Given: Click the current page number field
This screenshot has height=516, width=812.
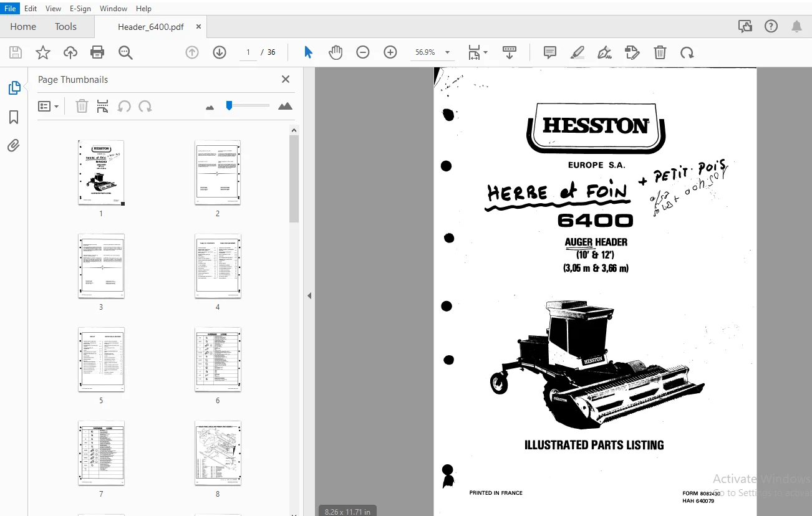Looking at the screenshot, I should 248,52.
